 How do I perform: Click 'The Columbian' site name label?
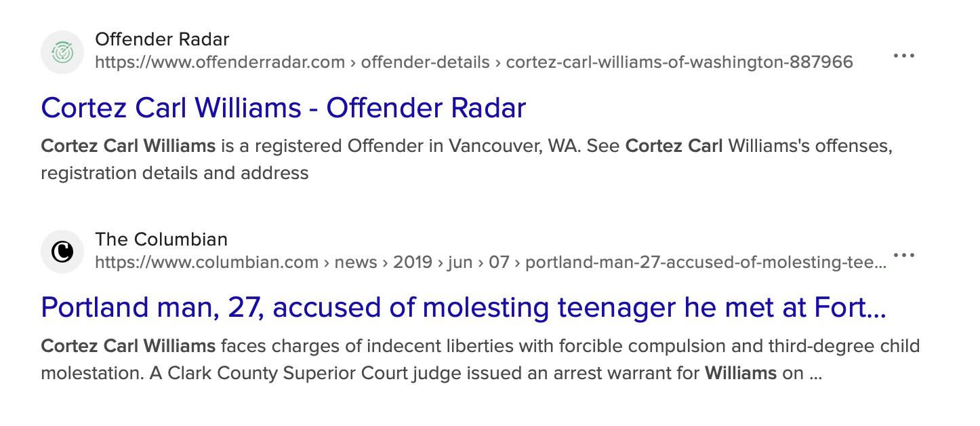161,239
